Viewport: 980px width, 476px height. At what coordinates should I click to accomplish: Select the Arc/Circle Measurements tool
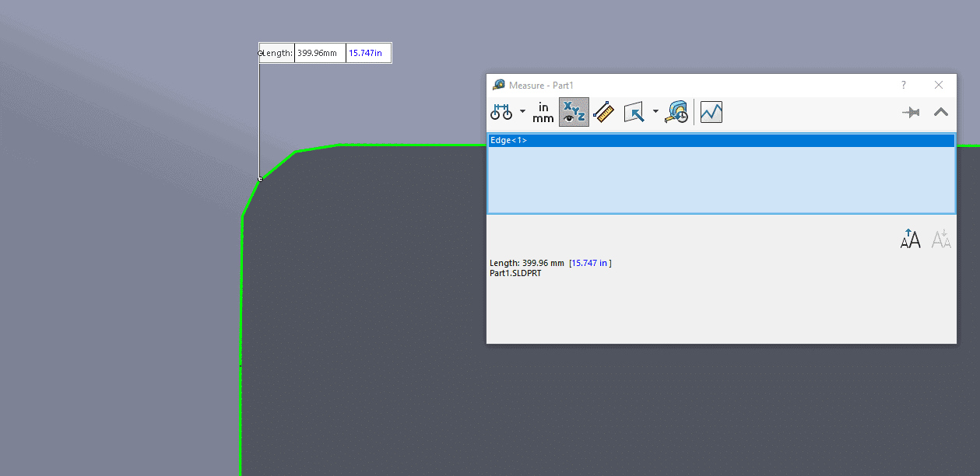coord(501,111)
